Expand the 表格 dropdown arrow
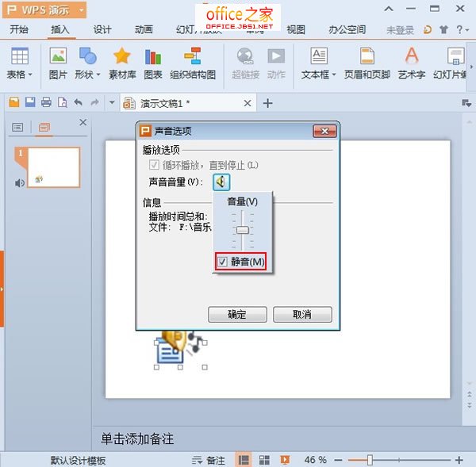The height and width of the screenshot is (467, 476). [30, 75]
